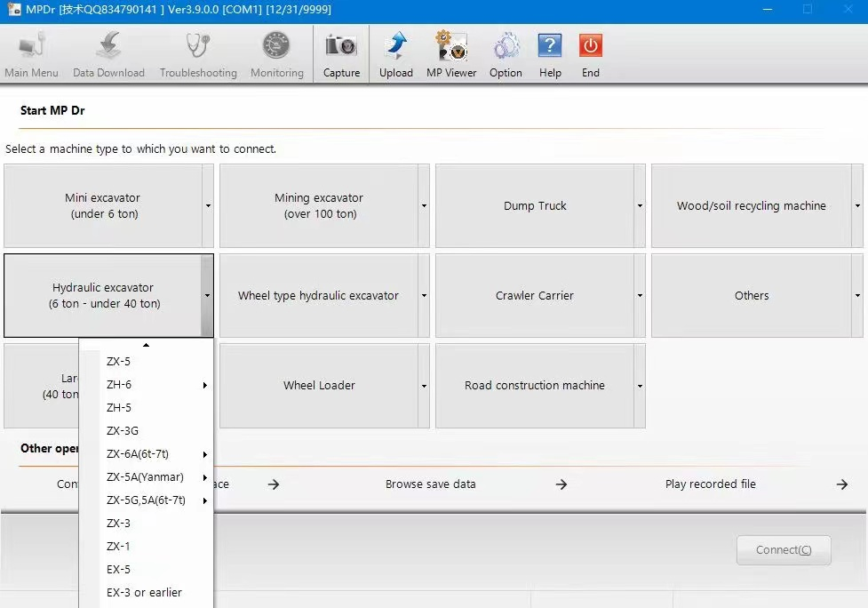This screenshot has width=868, height=608.
Task: Open the Troubleshooting stethoscope icon
Action: (x=198, y=46)
